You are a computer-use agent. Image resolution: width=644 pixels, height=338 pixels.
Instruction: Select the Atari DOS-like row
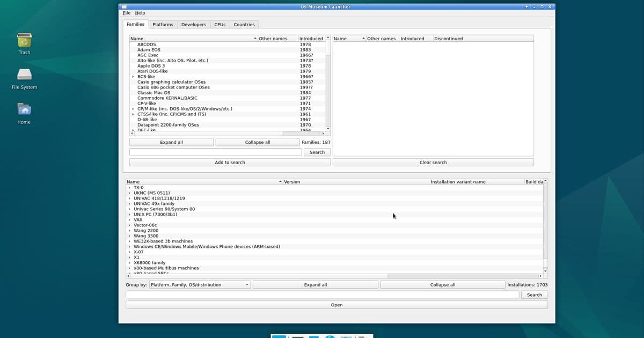(x=228, y=71)
